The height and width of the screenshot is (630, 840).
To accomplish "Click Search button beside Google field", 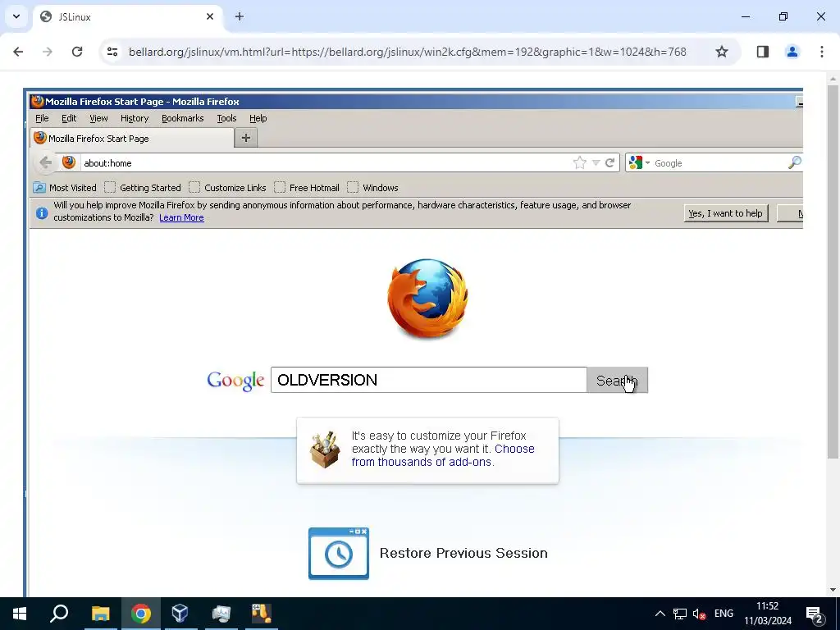I will 617,380.
